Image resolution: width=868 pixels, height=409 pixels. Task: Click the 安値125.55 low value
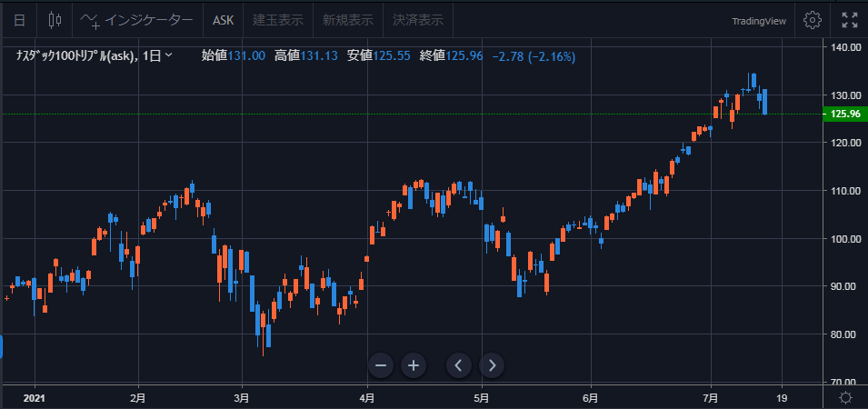[x=379, y=56]
